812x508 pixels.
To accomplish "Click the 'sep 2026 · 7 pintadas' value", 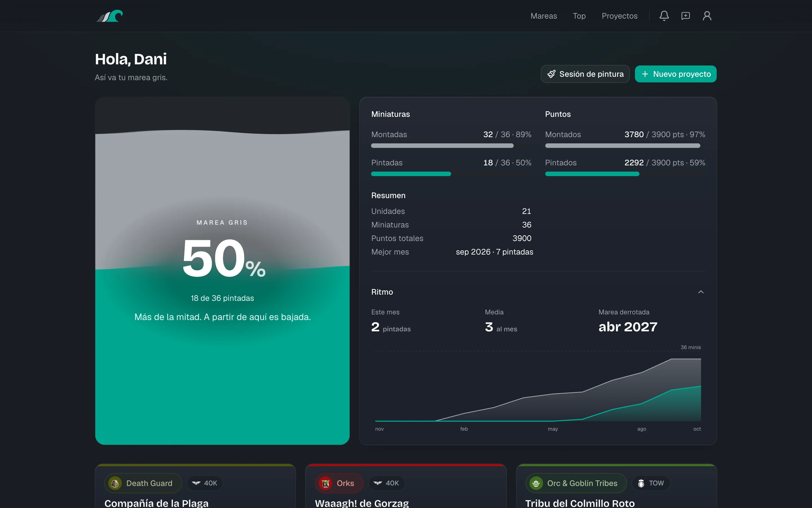I will [494, 252].
